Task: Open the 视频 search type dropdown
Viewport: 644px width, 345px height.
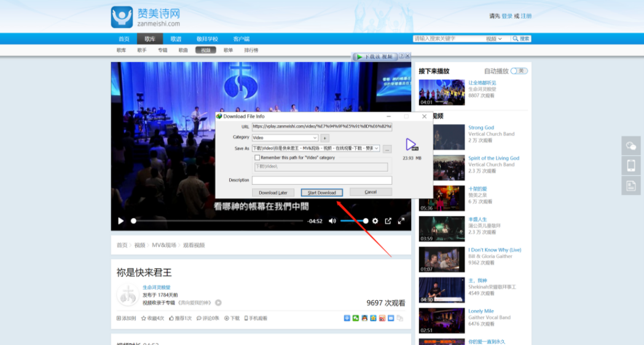Action: point(493,39)
